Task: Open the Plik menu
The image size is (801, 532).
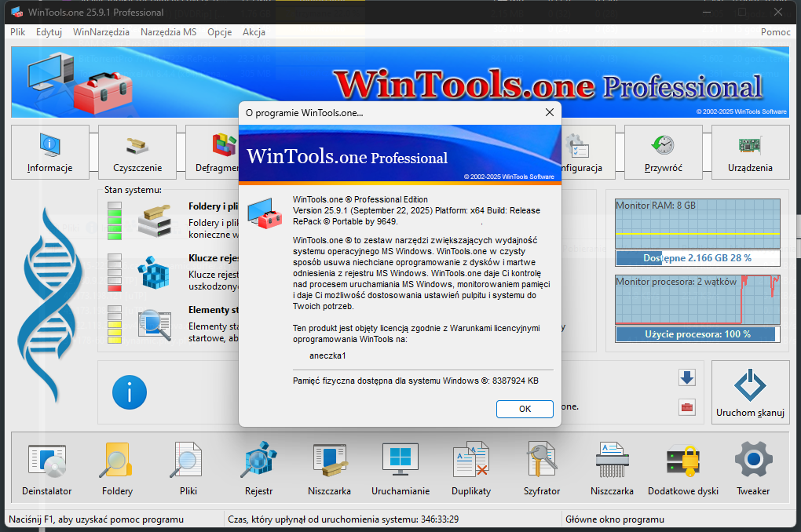Action: coord(17,31)
